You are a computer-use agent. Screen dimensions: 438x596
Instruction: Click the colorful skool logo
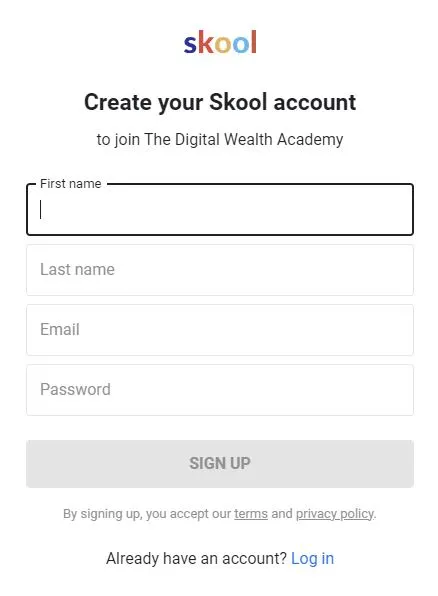(220, 42)
